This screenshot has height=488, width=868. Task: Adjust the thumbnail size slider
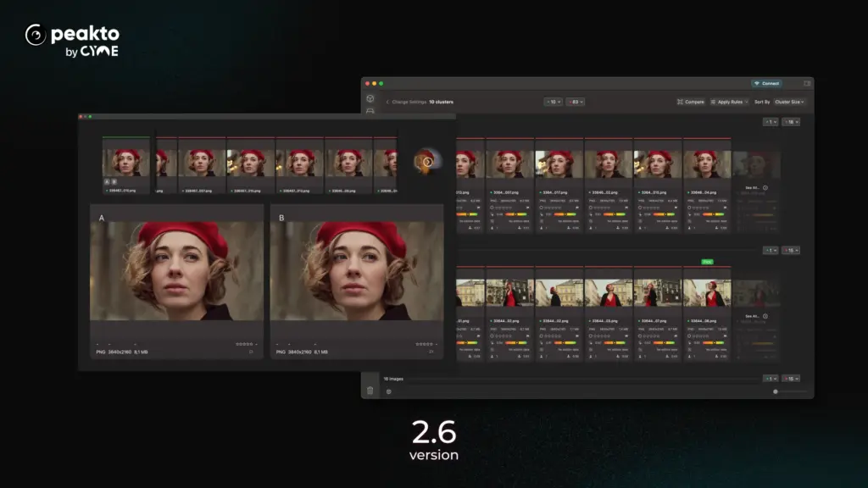pyautogui.click(x=776, y=391)
